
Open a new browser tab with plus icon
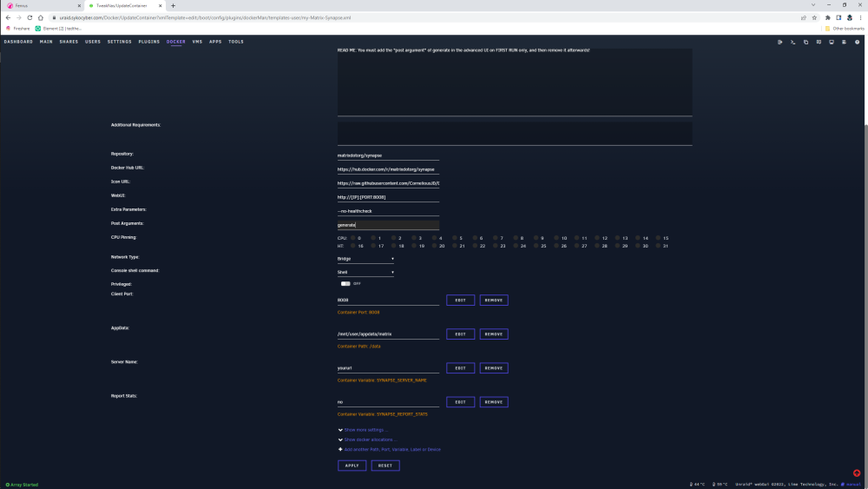tap(173, 5)
